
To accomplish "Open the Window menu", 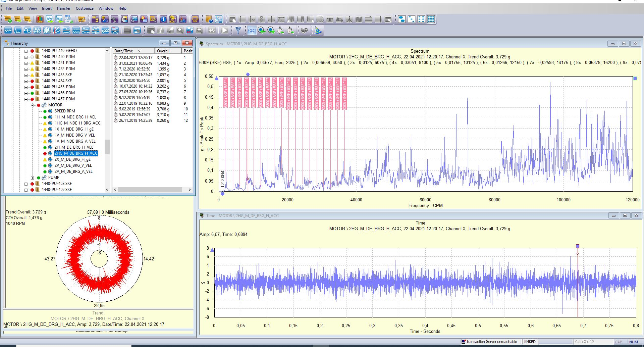I will coord(106,8).
